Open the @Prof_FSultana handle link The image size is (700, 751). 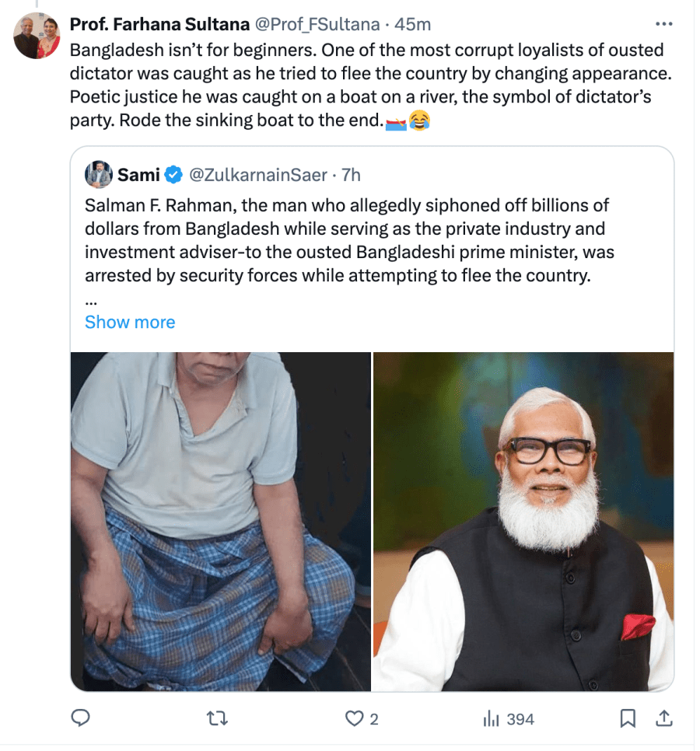(x=315, y=24)
